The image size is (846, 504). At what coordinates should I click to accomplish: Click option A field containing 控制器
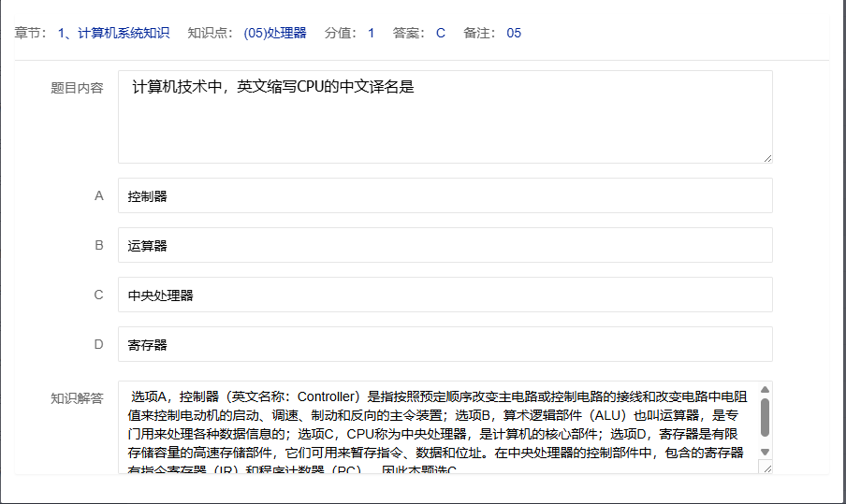(x=445, y=196)
